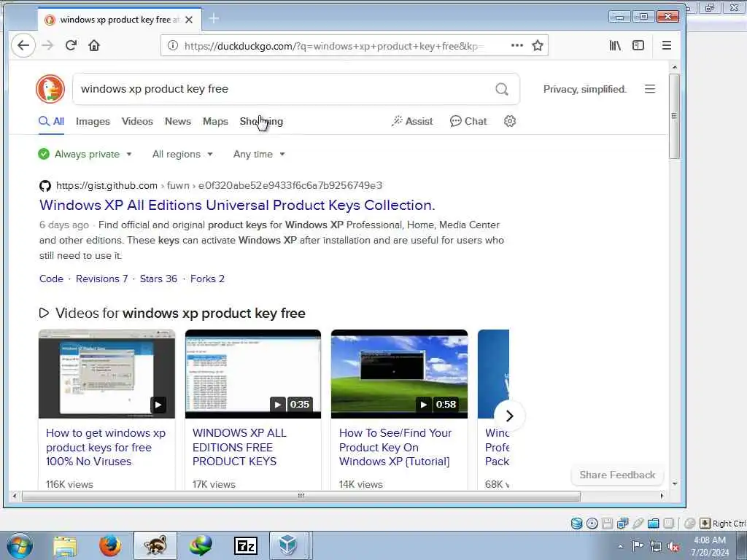Click the vertical page scrollbar thumb
Viewport: 747px width, 560px height.
coord(674,116)
